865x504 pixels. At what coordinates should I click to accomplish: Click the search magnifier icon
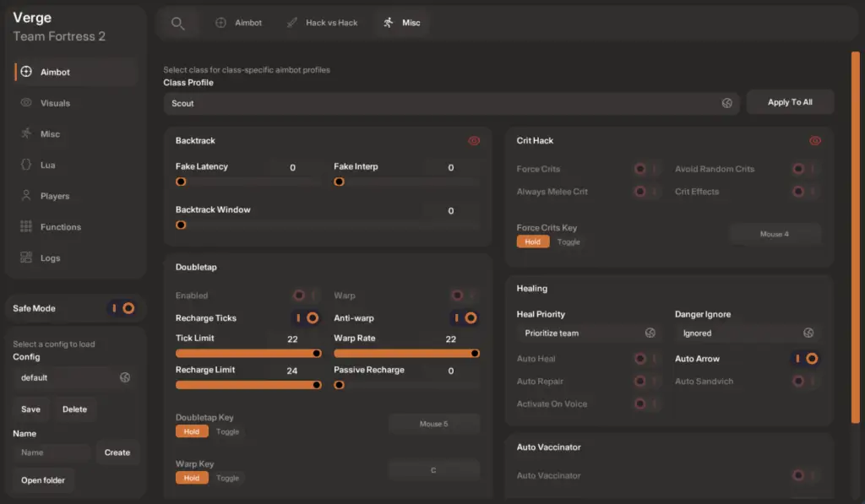(177, 23)
